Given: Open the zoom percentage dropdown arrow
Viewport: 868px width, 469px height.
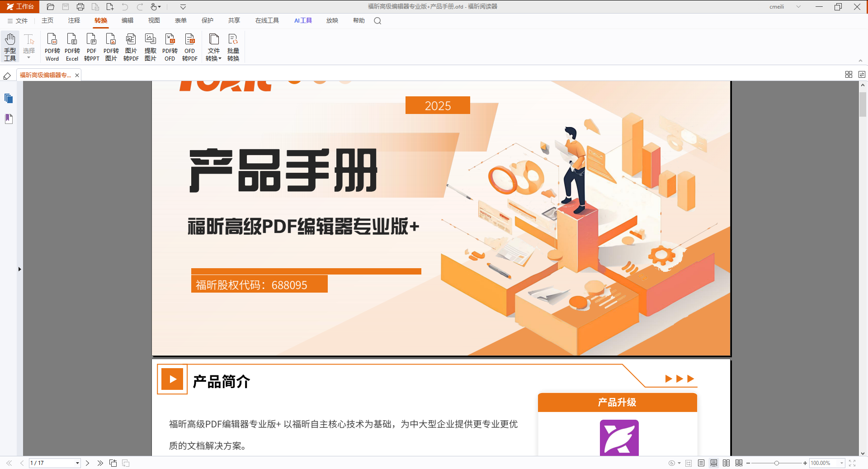Looking at the screenshot, I should tap(841, 463).
